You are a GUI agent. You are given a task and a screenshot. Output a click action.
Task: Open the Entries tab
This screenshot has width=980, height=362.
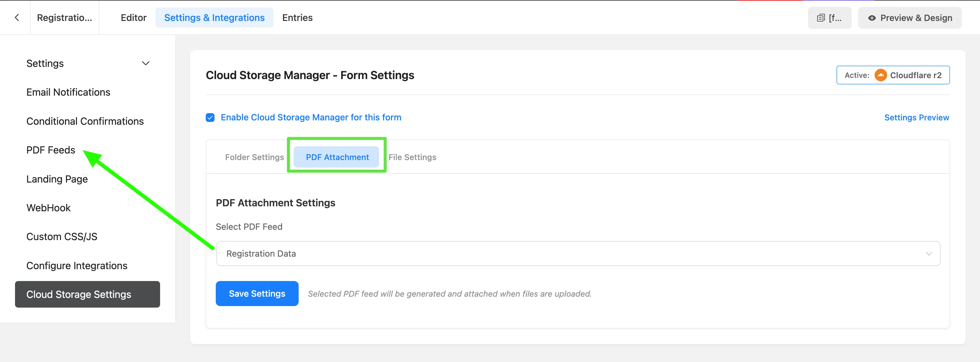tap(297, 18)
